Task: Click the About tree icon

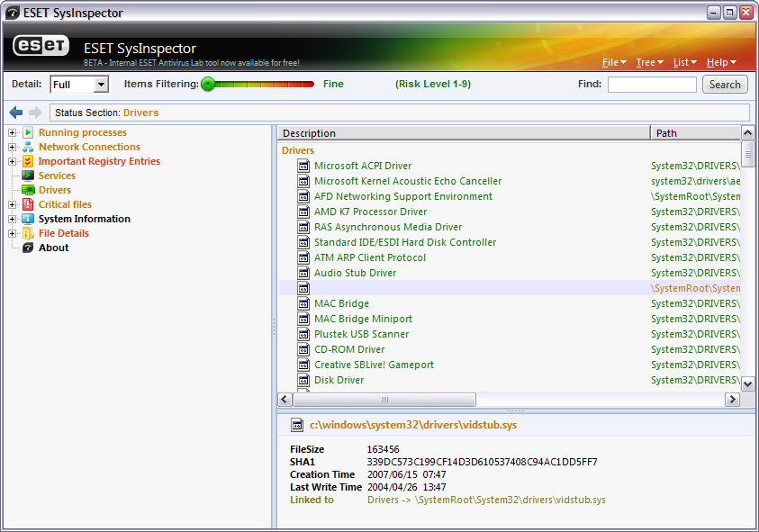Action: (x=28, y=248)
